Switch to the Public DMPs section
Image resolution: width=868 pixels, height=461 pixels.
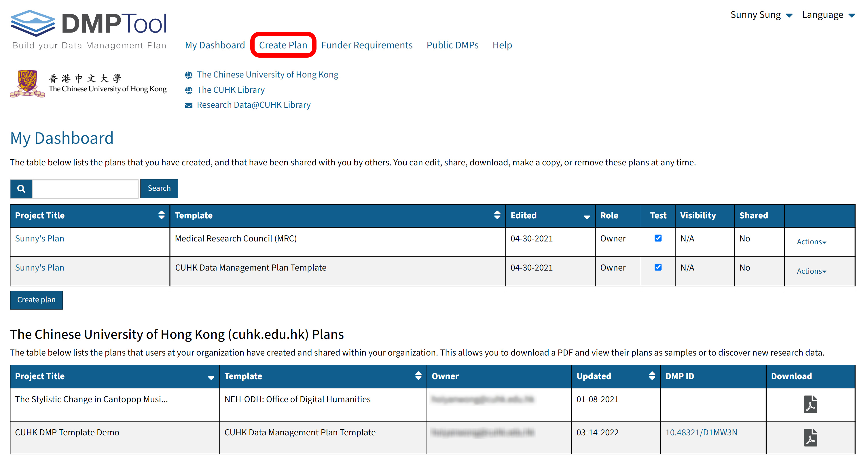452,45
